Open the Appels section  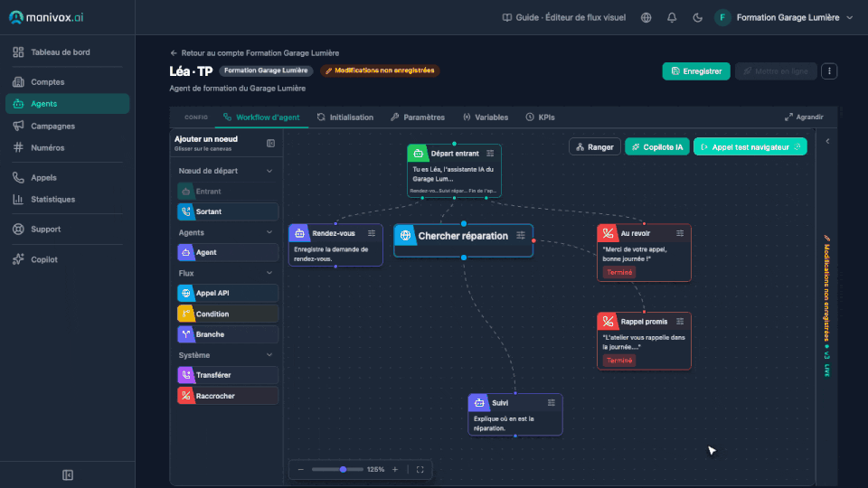click(68, 178)
